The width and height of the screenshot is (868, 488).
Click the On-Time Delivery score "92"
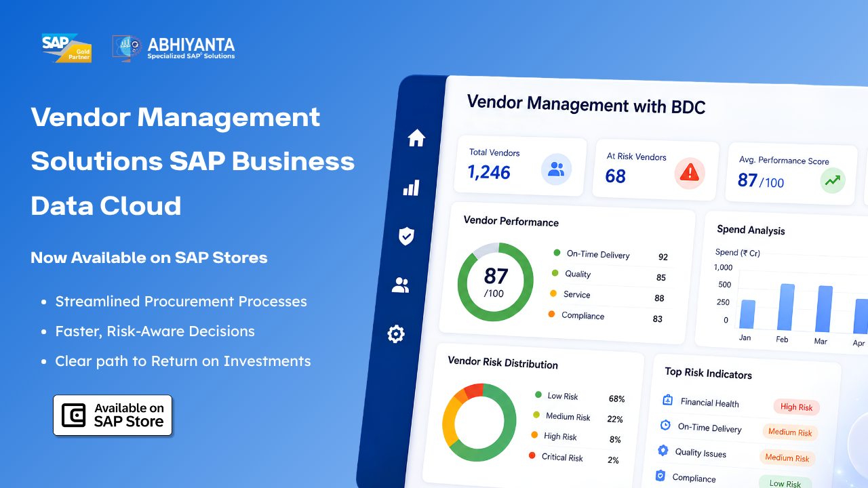(663, 257)
